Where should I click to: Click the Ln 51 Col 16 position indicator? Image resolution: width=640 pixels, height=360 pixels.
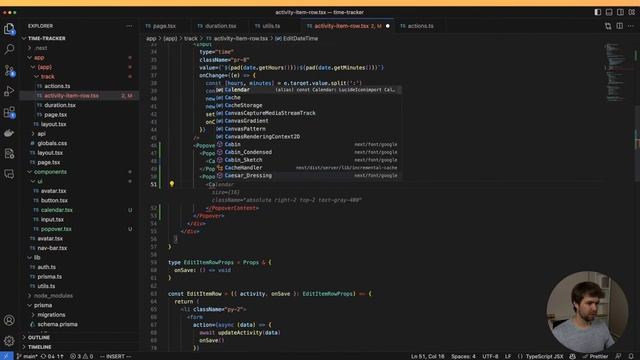point(427,356)
